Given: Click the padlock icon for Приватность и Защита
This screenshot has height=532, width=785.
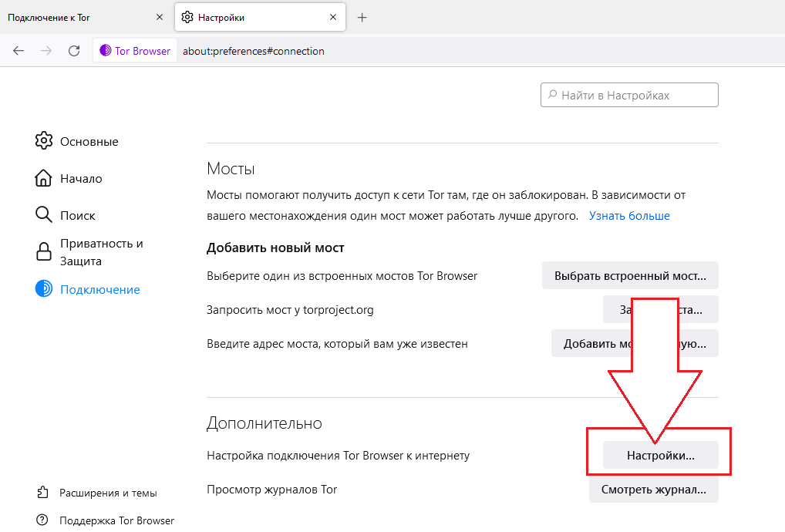Looking at the screenshot, I should (43, 251).
